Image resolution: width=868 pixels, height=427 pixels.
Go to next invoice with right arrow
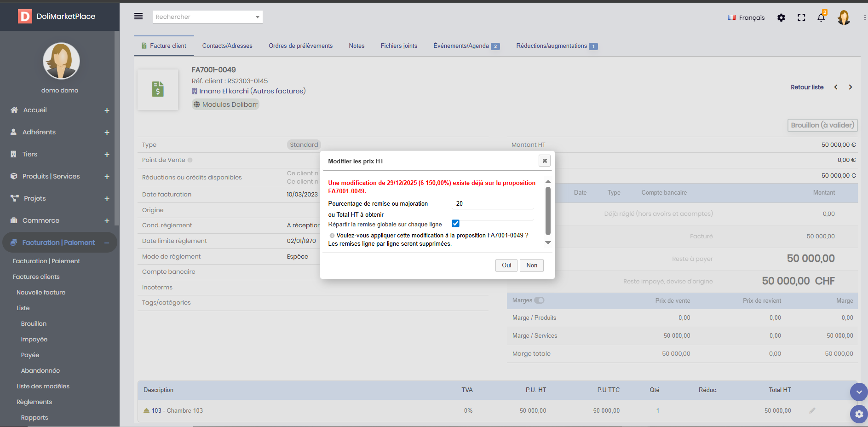pyautogui.click(x=851, y=87)
